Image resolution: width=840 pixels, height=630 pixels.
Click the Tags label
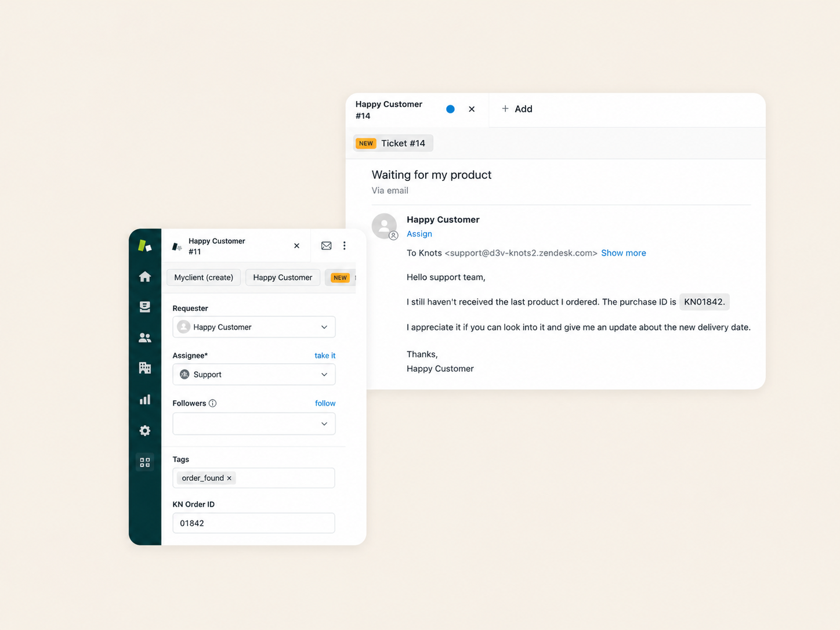click(181, 459)
